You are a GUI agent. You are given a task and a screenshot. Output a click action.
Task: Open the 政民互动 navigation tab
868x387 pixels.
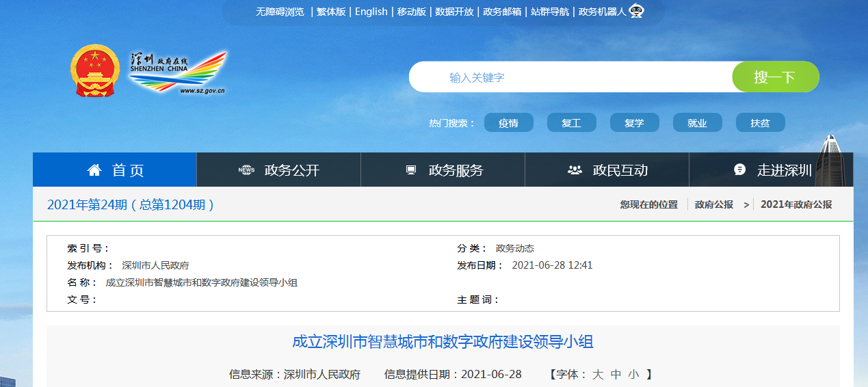pos(607,170)
